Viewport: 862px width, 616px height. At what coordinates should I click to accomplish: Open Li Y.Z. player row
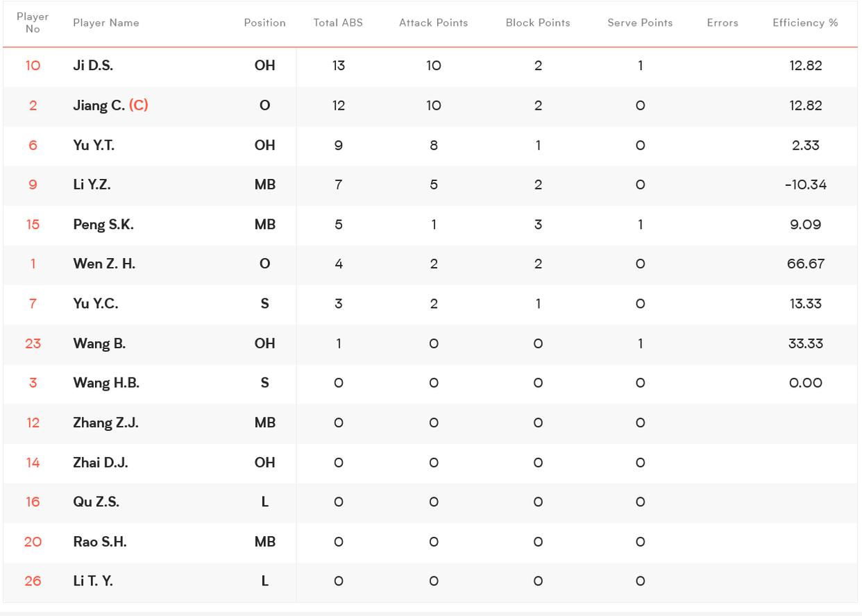pos(92,185)
